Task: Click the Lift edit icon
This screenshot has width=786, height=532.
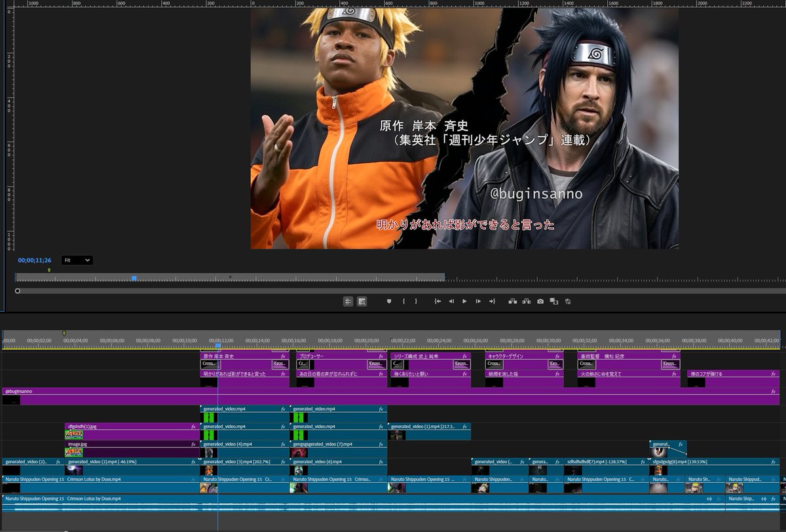Action: (512, 301)
